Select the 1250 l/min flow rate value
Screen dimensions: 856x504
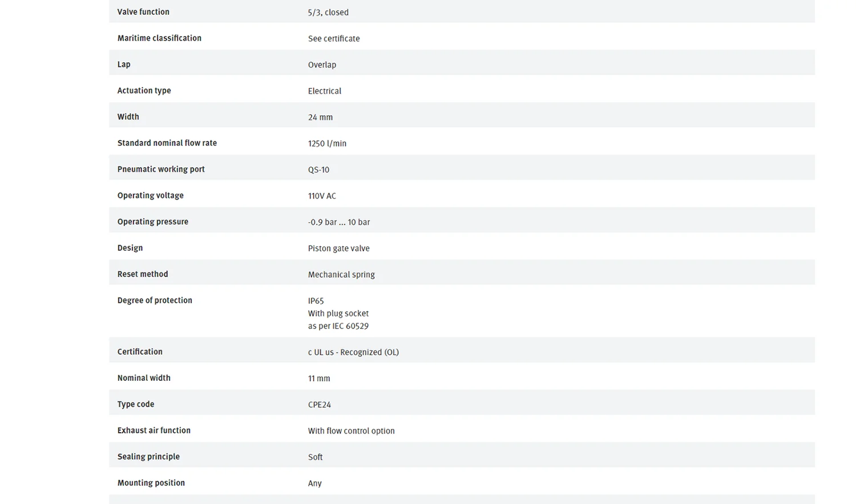tap(327, 144)
